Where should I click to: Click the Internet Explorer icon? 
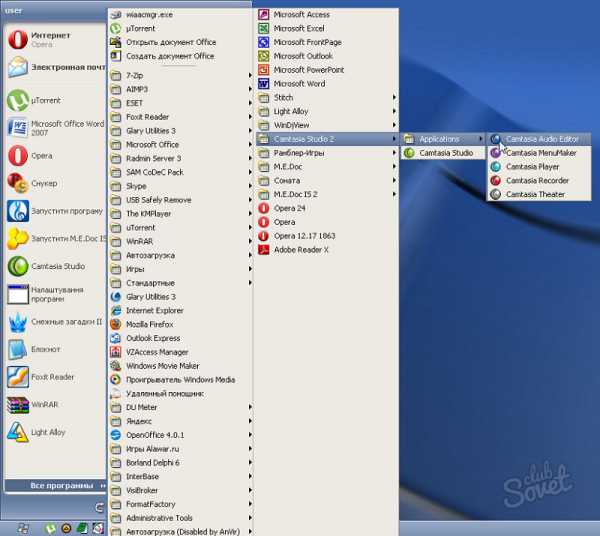(116, 310)
